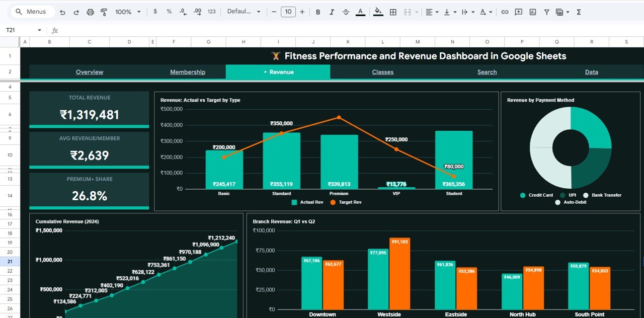The width and height of the screenshot is (644, 318).
Task: Toggle strikethrough formatting
Action: pyautogui.click(x=346, y=11)
